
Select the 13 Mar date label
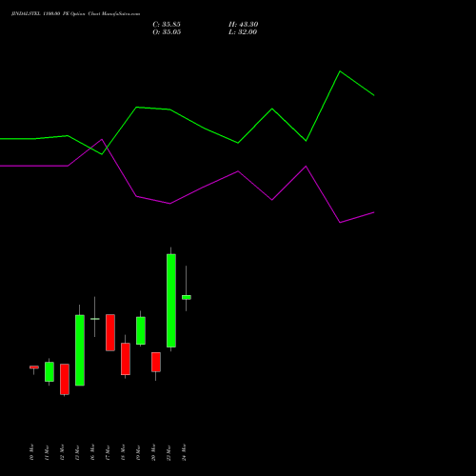tap(77, 452)
